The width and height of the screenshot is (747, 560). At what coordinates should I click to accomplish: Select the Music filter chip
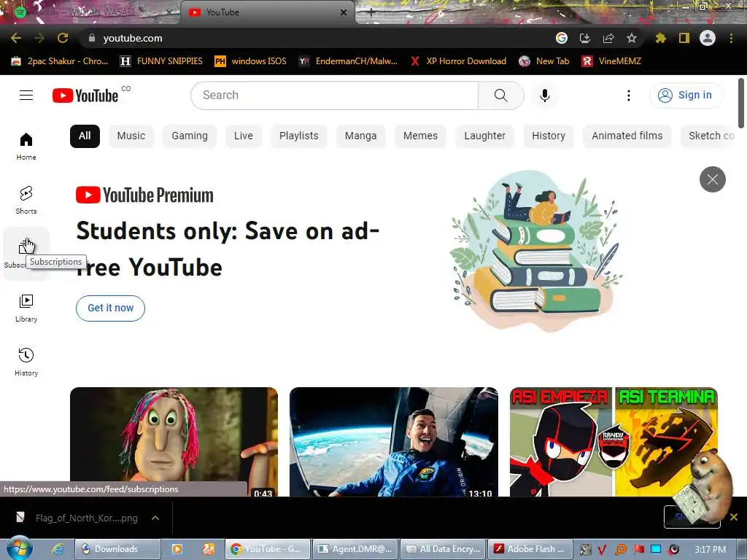point(131,136)
